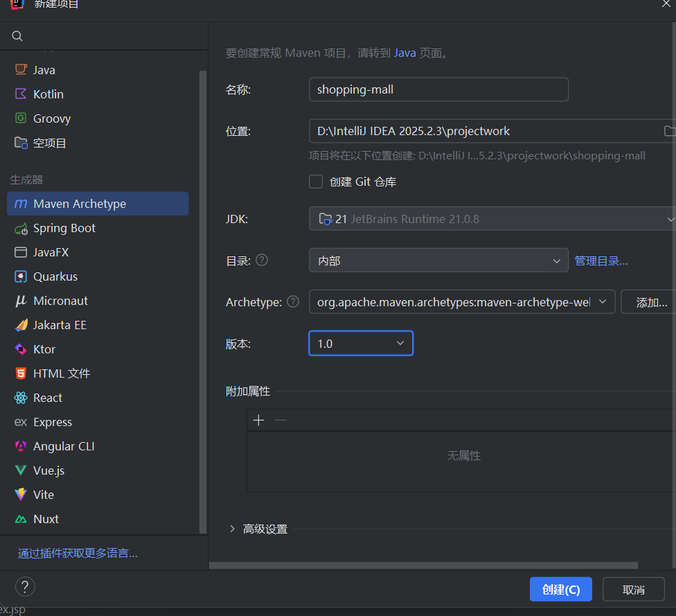The image size is (676, 616).
Task: Choose the Jakarta EE generator entry
Action: coord(98,325)
